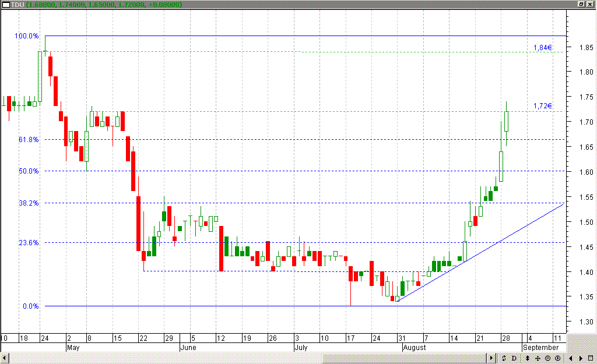Select the 50.0% Fibonacci level label
The height and width of the screenshot is (364, 597).
click(x=29, y=171)
